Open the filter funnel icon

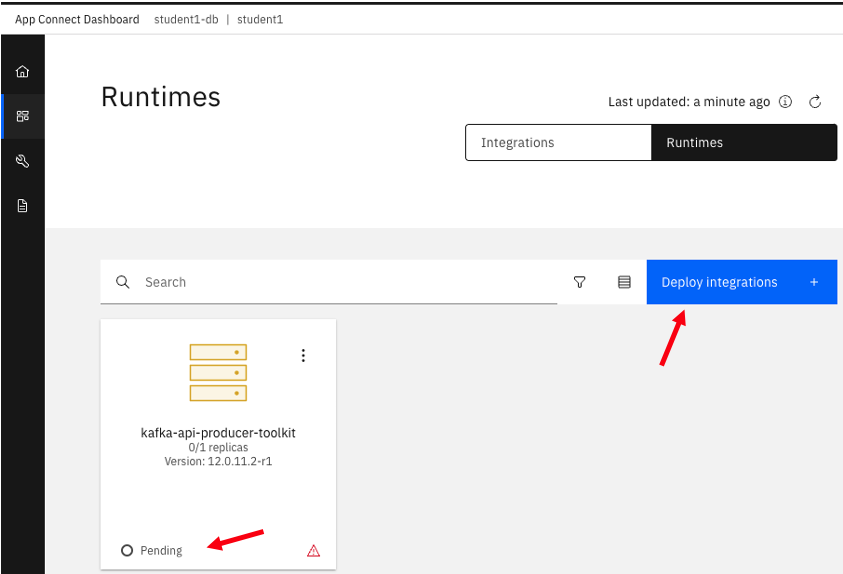click(x=580, y=282)
